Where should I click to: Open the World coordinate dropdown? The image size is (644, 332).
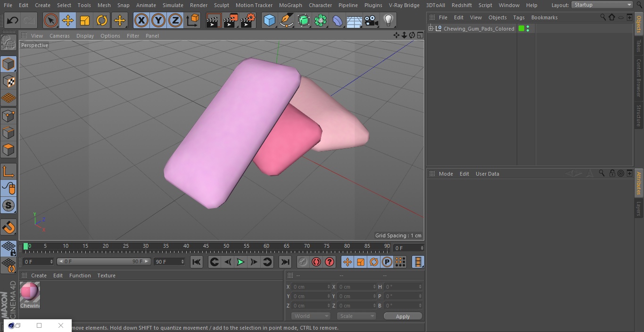(x=311, y=316)
